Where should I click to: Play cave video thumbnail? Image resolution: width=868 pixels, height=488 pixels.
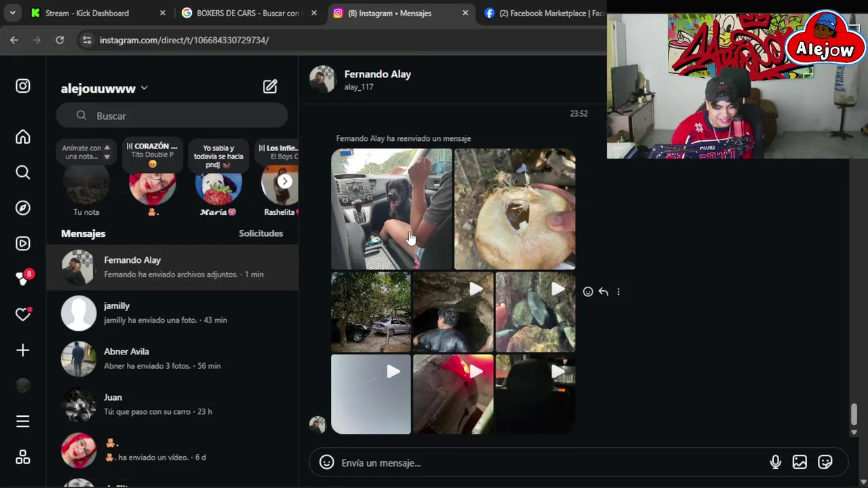[x=453, y=312]
